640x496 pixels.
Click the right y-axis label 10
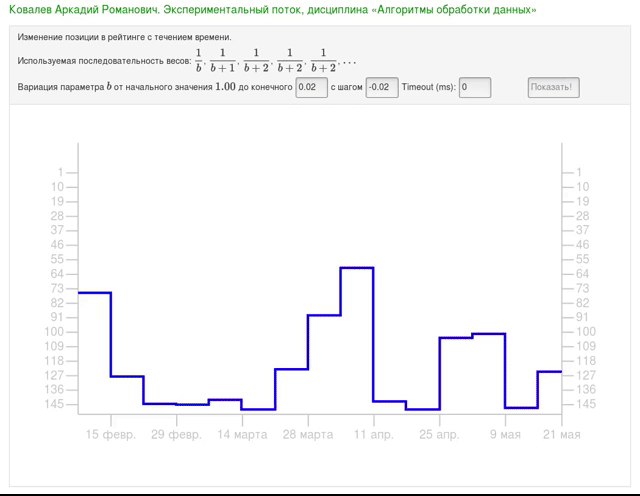(x=582, y=187)
